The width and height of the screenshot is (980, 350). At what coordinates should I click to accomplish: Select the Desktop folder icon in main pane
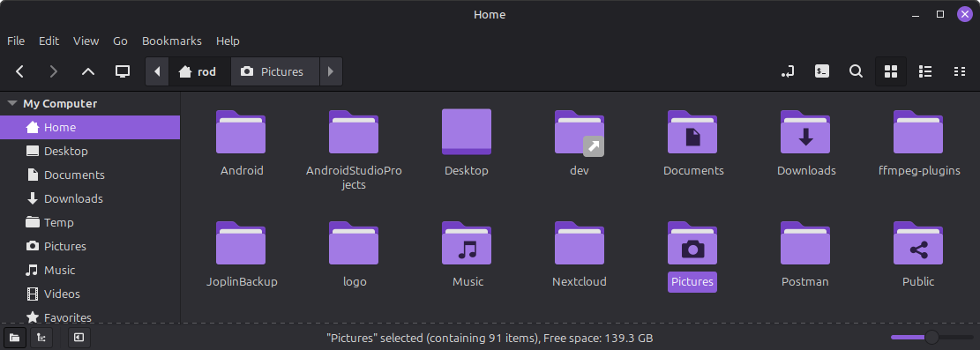click(467, 132)
